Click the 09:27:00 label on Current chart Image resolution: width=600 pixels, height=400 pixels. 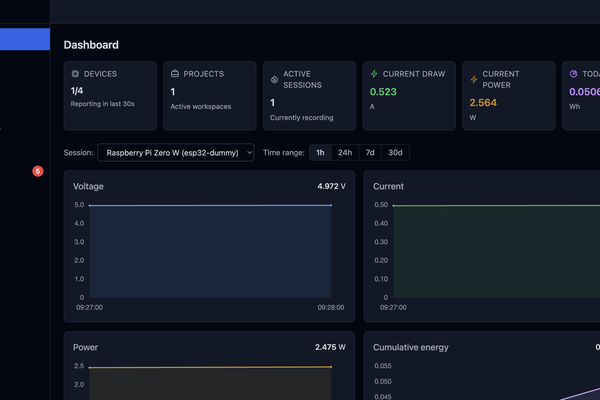(393, 307)
